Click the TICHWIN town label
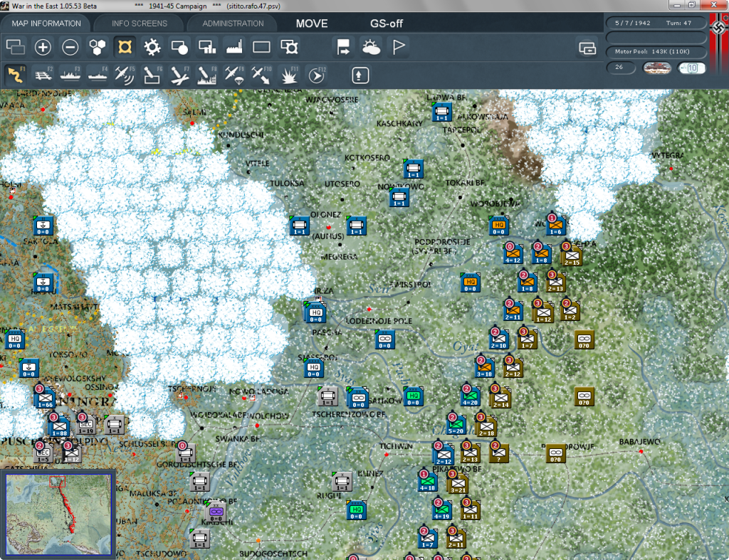Viewport: 729px width, 560px height. [396, 445]
